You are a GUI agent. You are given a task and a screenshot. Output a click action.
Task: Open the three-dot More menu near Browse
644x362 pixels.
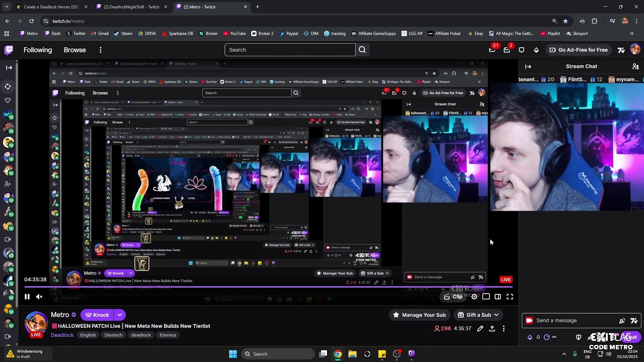[101, 50]
